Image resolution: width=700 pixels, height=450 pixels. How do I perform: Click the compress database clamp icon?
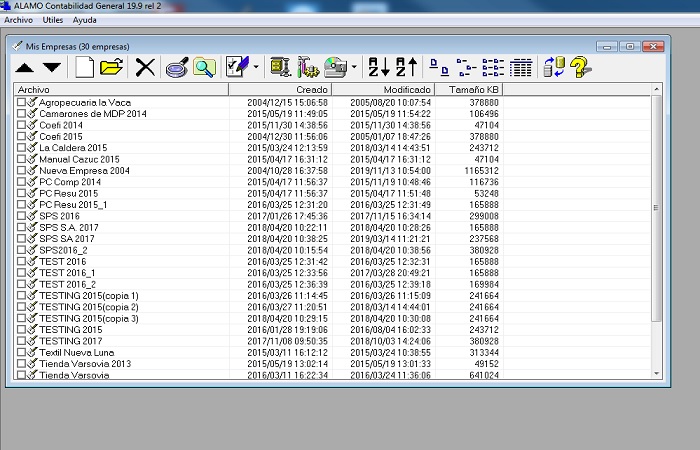(x=281, y=67)
